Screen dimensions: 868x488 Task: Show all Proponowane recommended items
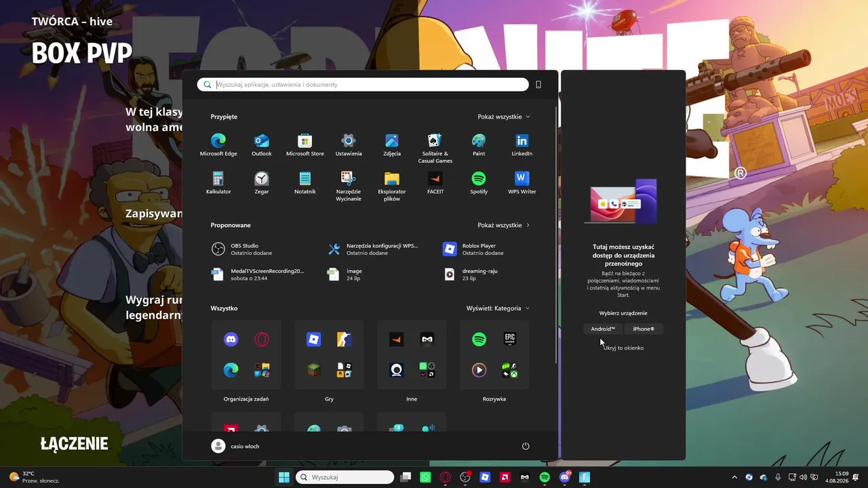pyautogui.click(x=504, y=225)
